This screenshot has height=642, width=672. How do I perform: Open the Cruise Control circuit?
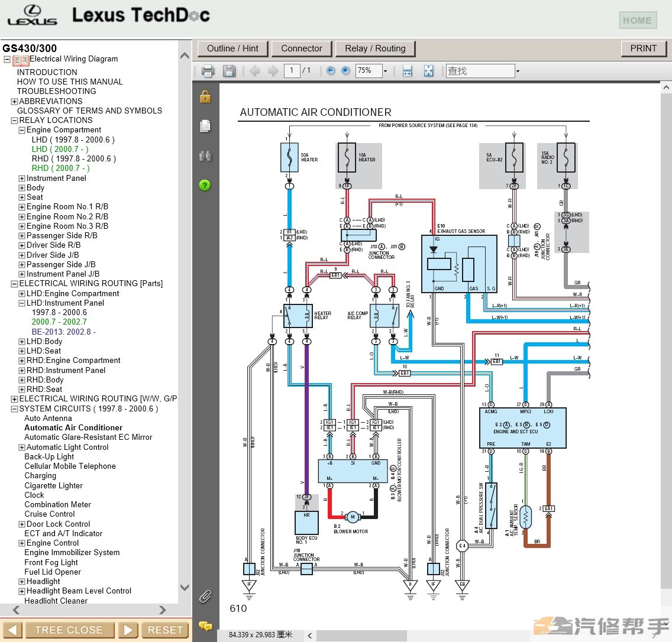coord(50,514)
